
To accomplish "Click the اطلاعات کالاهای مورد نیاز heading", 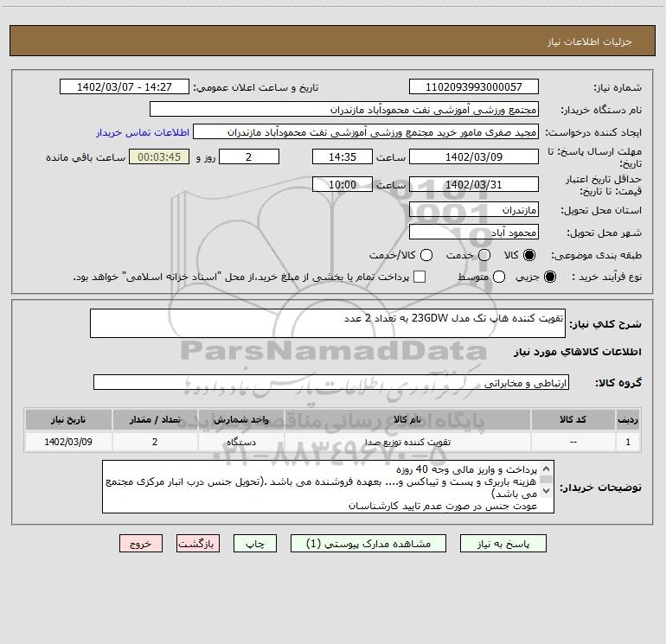I will coord(577,352).
